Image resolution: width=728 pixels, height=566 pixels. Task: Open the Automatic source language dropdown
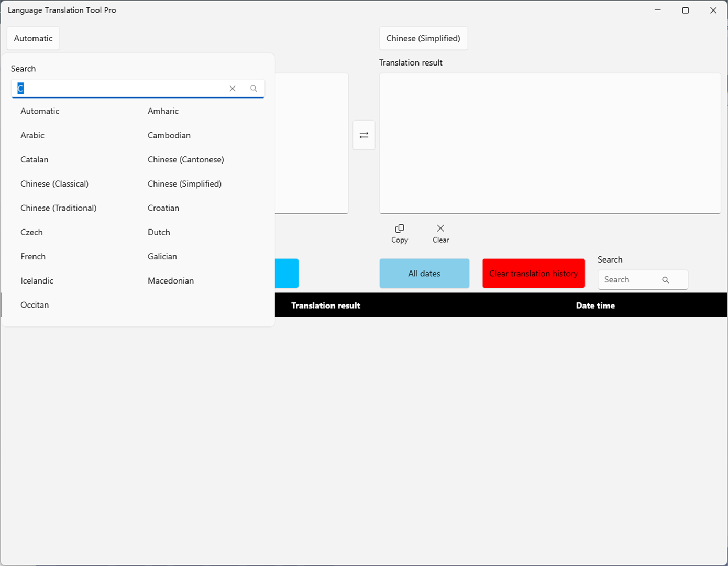tap(34, 38)
